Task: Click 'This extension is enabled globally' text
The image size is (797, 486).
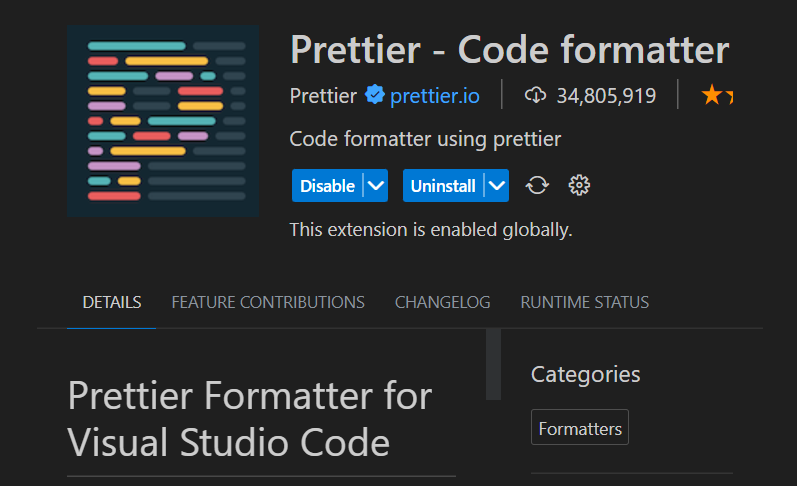Action: click(x=431, y=230)
